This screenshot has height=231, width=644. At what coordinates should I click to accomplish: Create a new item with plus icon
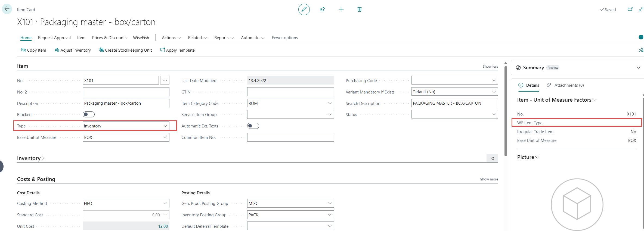click(x=341, y=10)
